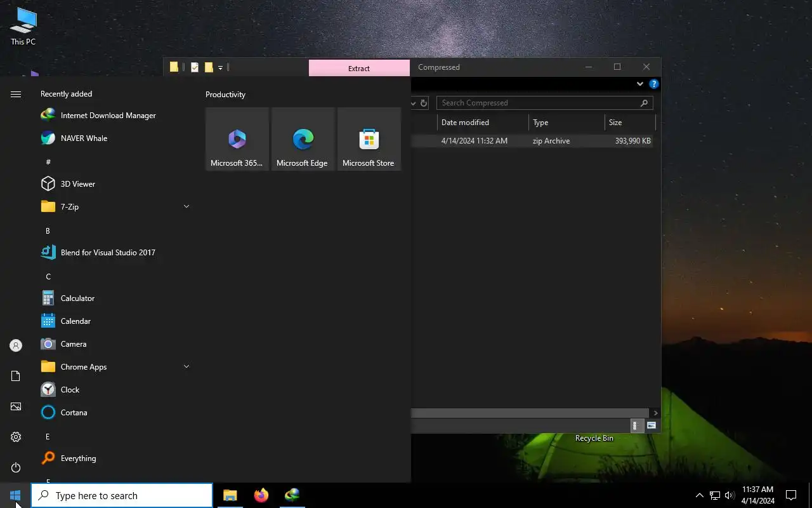
Task: Click the Search Compressed field
Action: click(544, 103)
